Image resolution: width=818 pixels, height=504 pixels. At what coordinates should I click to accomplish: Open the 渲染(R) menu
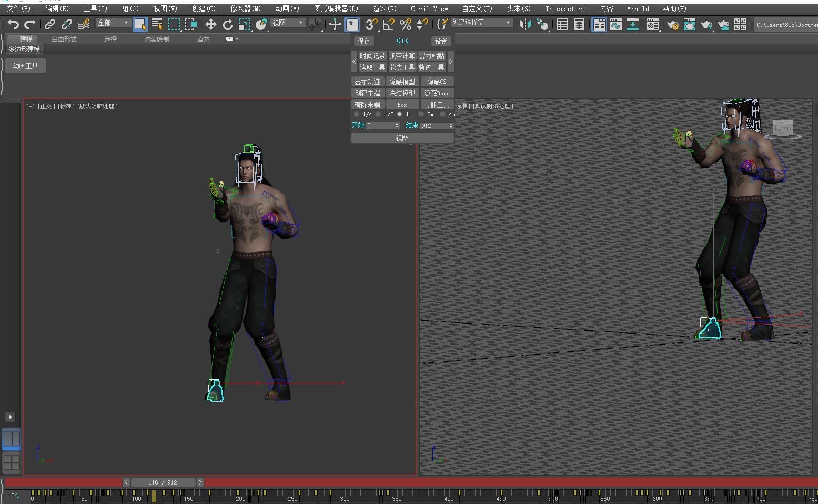tap(385, 8)
